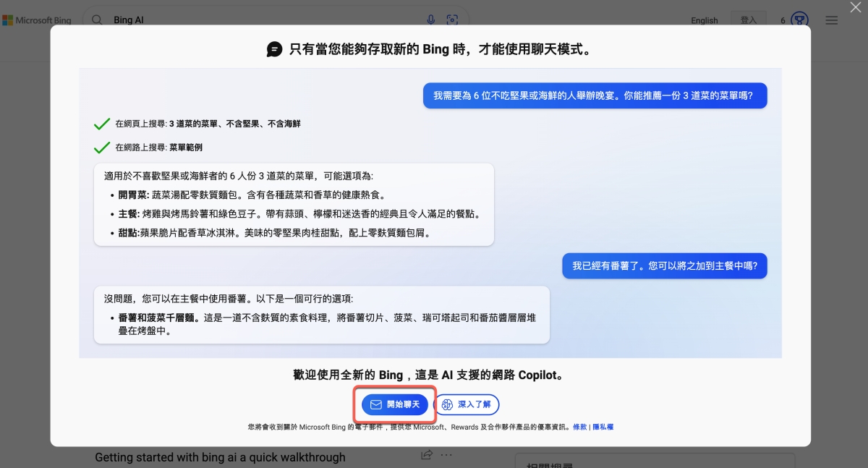868x468 pixels.
Task: Close the Bing chat dialog
Action: click(x=855, y=7)
